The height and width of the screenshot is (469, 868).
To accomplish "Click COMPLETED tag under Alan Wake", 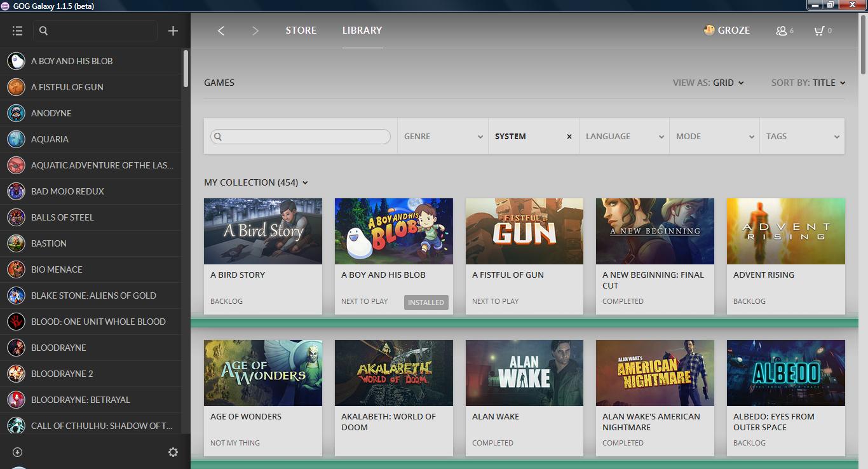I will point(492,443).
